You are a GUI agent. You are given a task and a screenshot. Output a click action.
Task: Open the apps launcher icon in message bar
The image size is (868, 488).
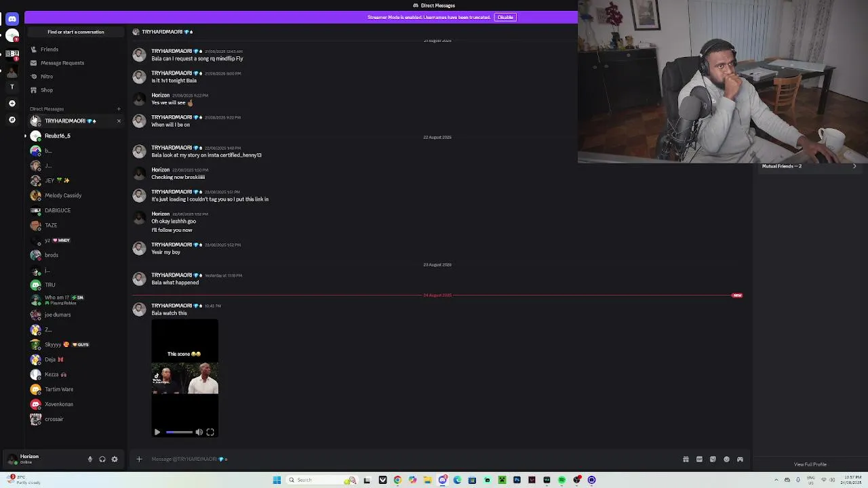coord(740,460)
